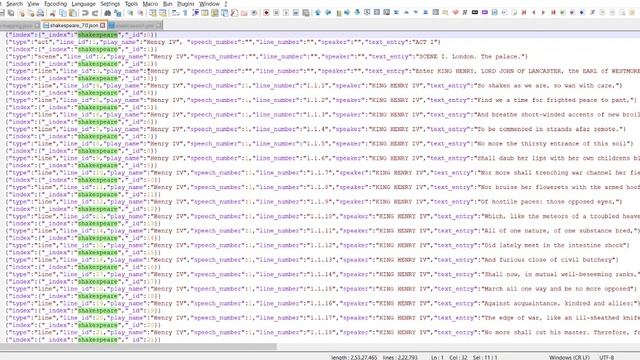Click the UTF-8 encoding status field
Viewport: 640px width, 360px height.
tap(607, 358)
